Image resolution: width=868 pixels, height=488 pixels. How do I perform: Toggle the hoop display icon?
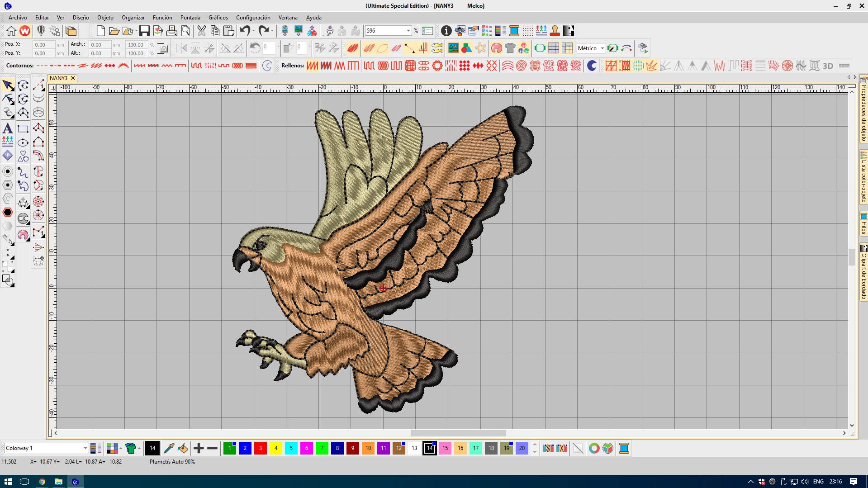click(539, 48)
